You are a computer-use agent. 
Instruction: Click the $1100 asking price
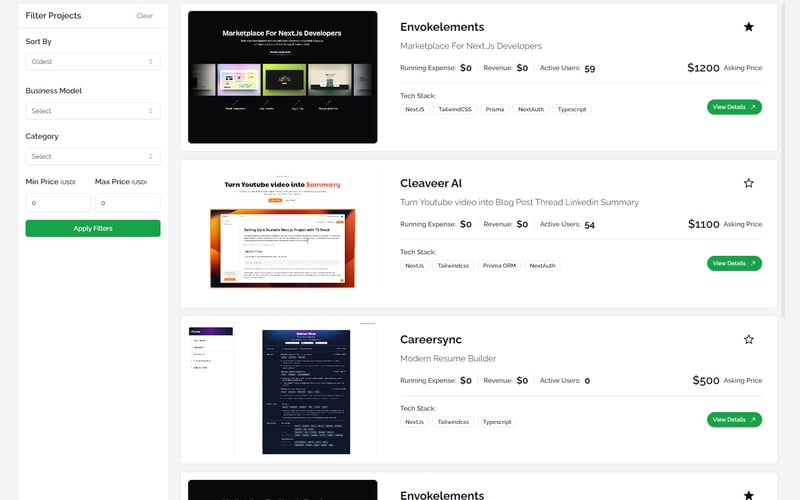coord(703,224)
